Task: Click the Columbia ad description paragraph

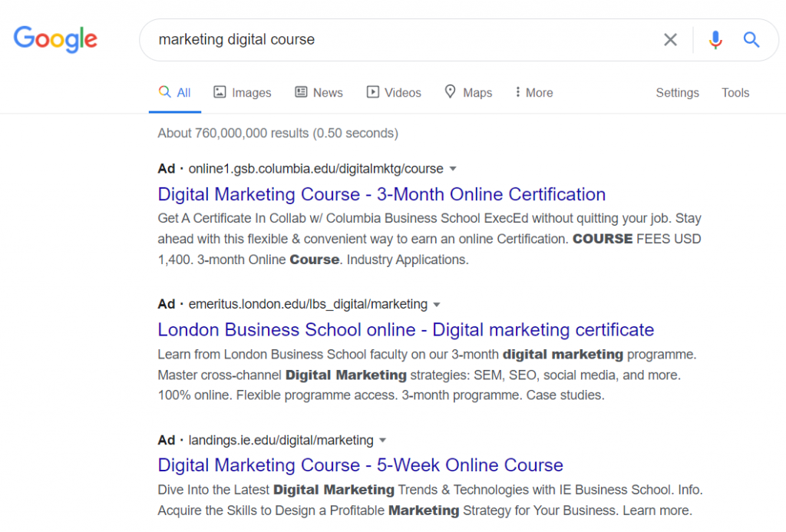Action: pyautogui.click(x=430, y=239)
